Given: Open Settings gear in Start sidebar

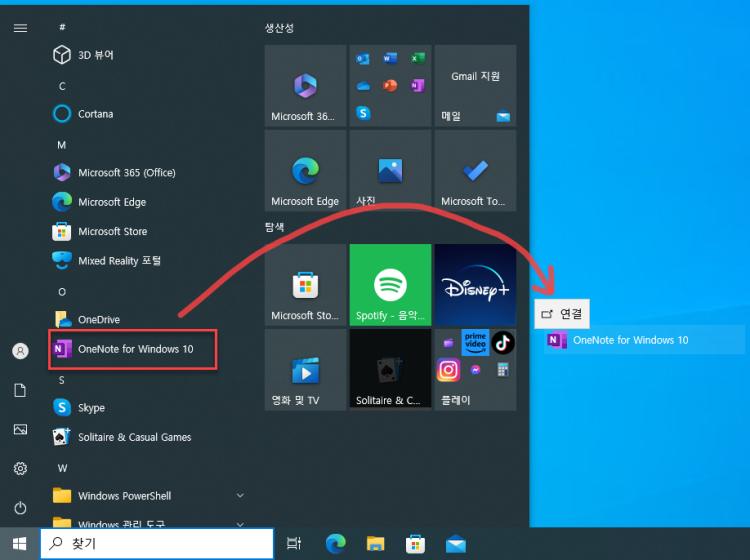Looking at the screenshot, I should [20, 469].
